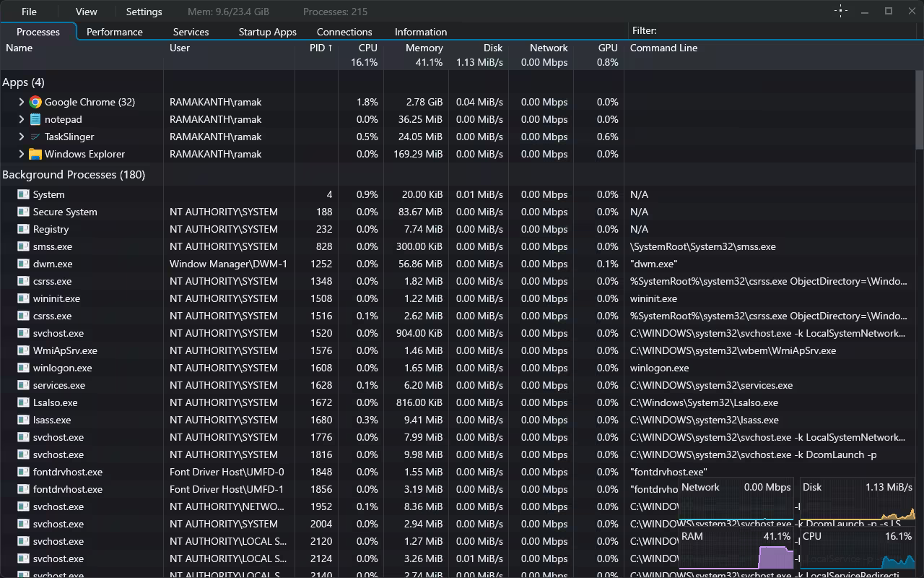Click the icon beside System process

point(23,194)
